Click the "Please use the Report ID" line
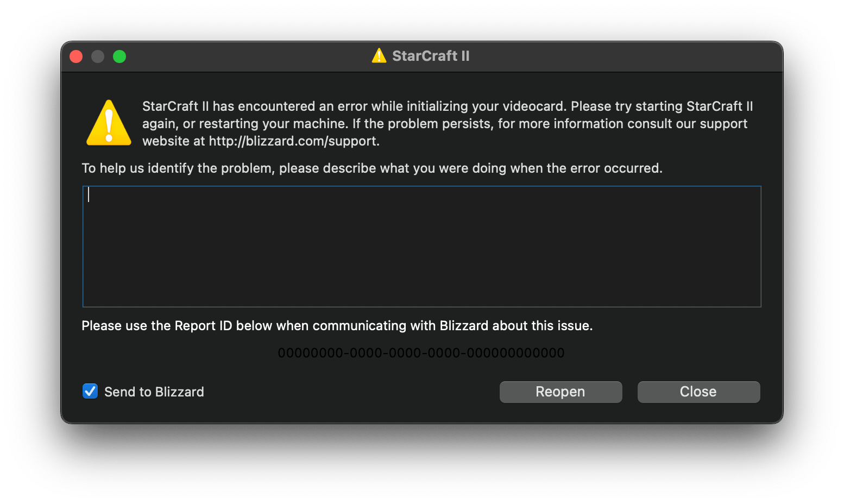The height and width of the screenshot is (504, 844). point(337,326)
